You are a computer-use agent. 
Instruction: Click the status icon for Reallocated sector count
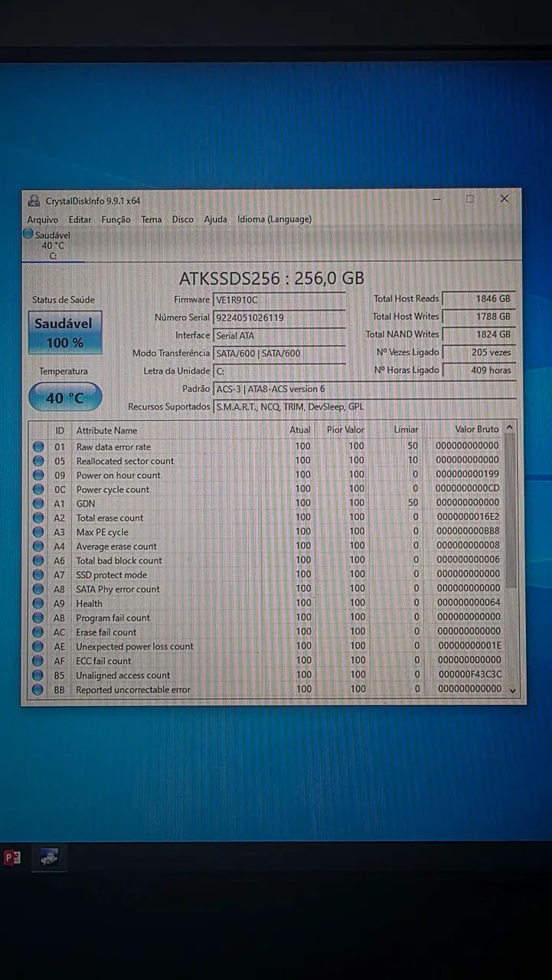click(x=38, y=461)
